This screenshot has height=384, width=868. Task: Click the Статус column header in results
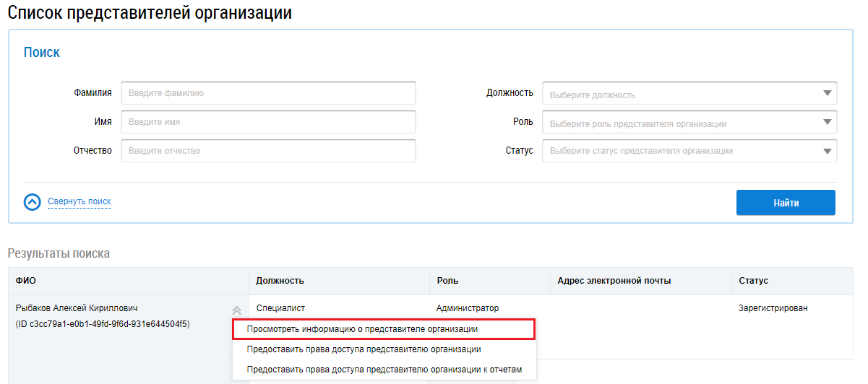click(x=753, y=281)
